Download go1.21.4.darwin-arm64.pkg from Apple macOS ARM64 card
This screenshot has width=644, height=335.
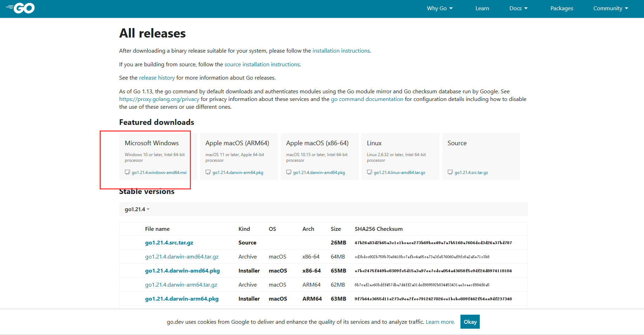[238, 173]
